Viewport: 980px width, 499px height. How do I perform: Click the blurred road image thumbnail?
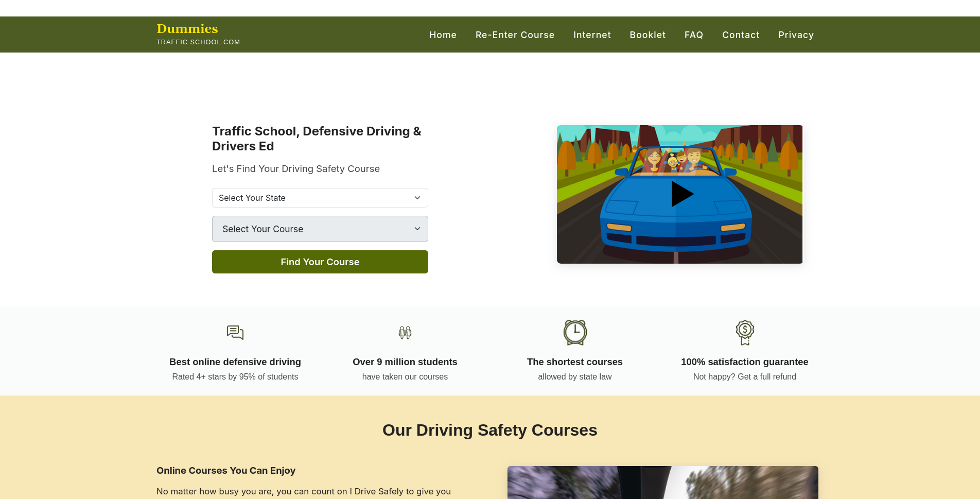tap(662, 483)
